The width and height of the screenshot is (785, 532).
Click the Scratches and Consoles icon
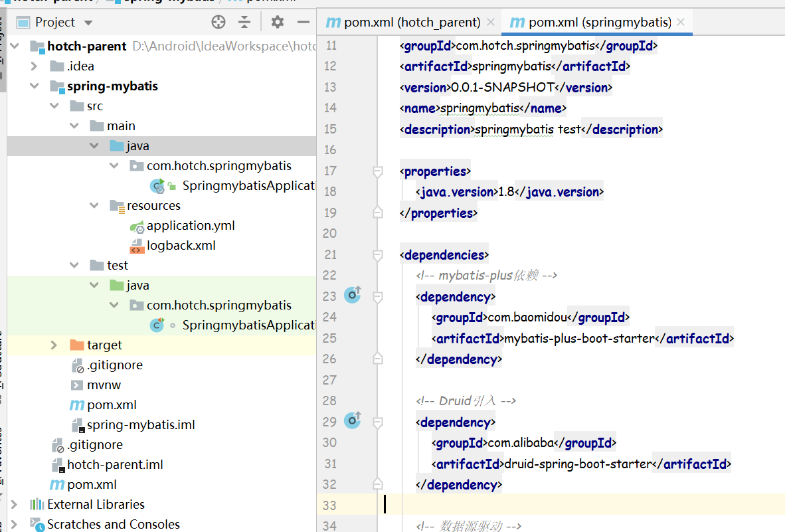(37, 525)
